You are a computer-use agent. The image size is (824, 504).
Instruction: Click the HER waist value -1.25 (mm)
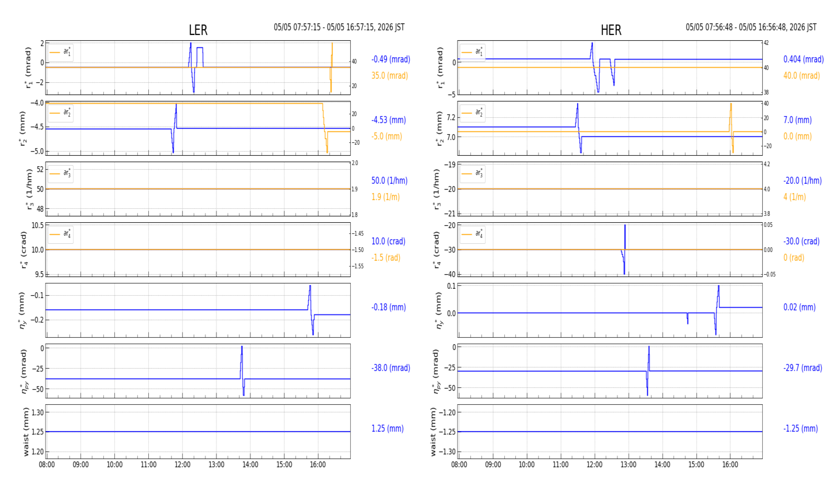800,428
